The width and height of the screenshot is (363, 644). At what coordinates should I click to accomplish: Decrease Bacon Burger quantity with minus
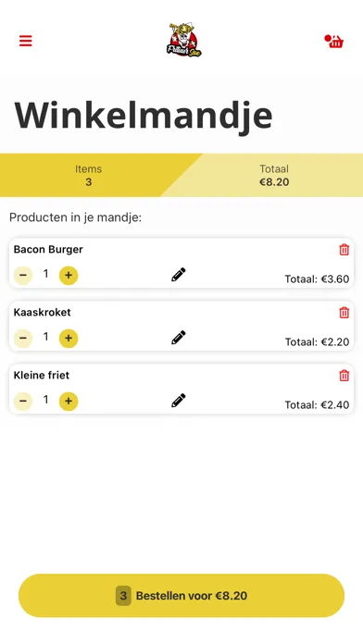pos(23,276)
